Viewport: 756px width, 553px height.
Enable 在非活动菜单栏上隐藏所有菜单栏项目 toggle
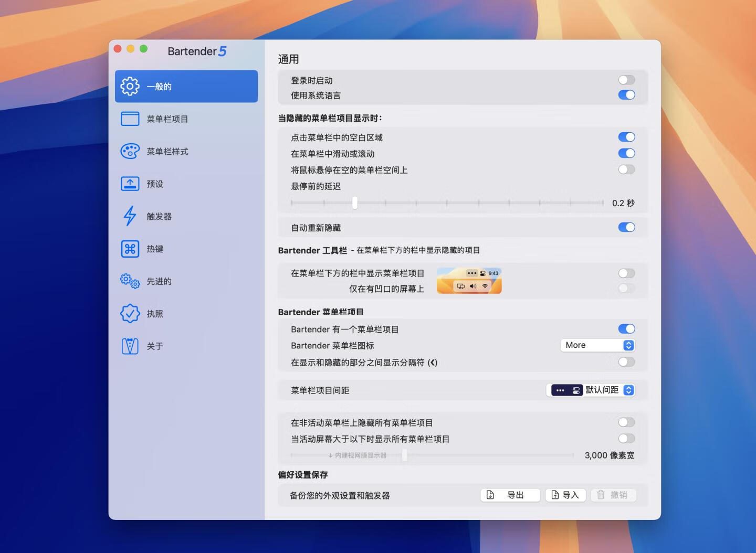(x=626, y=422)
